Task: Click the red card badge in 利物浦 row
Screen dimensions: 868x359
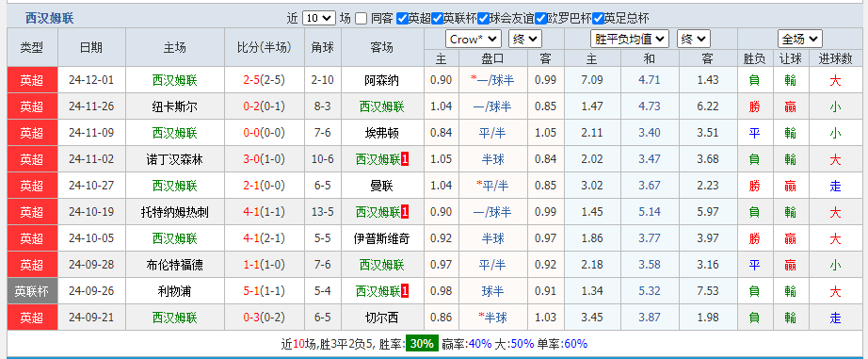Action: [405, 291]
